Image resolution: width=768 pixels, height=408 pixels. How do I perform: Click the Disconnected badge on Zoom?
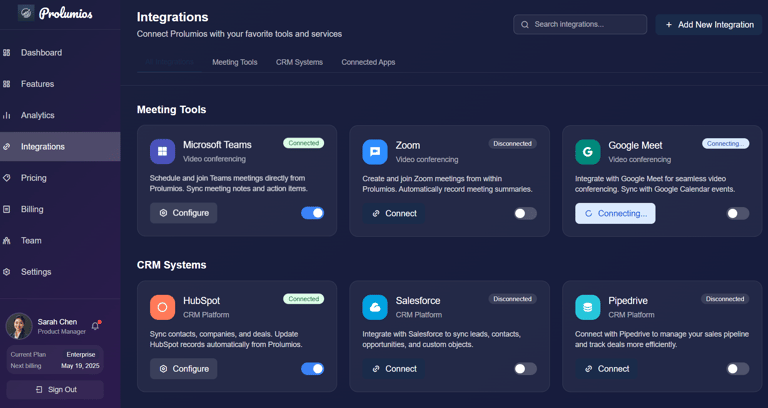(512, 144)
